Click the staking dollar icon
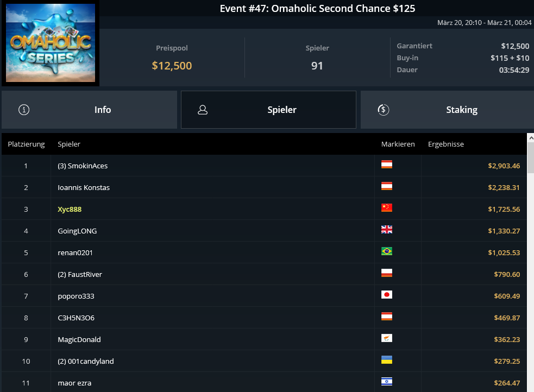Viewport: 534px width, 392px height. (x=384, y=110)
